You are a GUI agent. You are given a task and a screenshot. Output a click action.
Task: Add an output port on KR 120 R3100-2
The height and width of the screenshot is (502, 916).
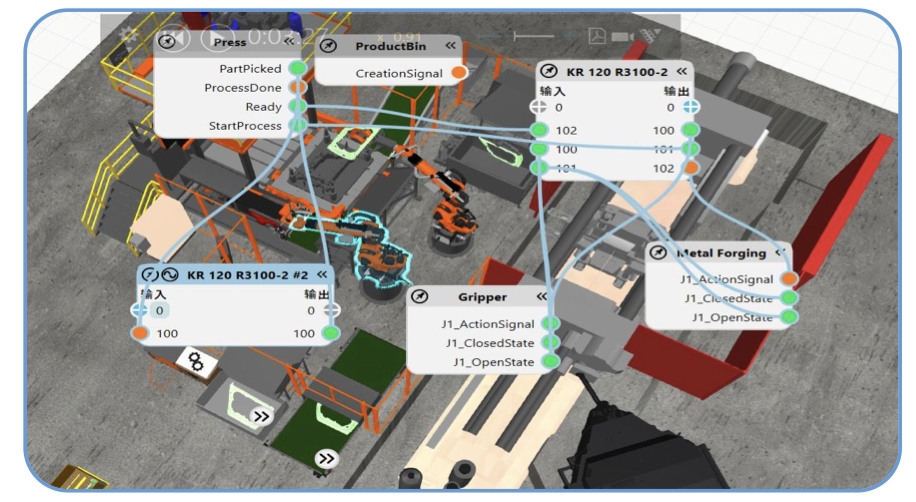tap(691, 107)
